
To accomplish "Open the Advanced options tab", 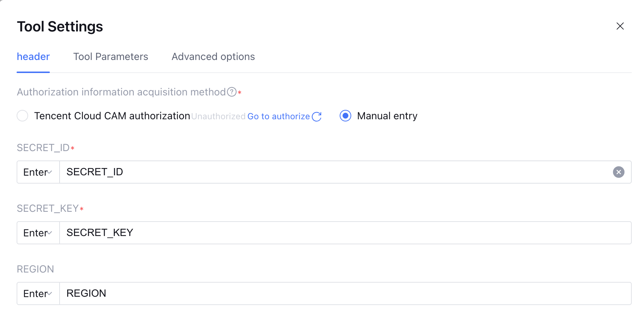I will pos(213,57).
